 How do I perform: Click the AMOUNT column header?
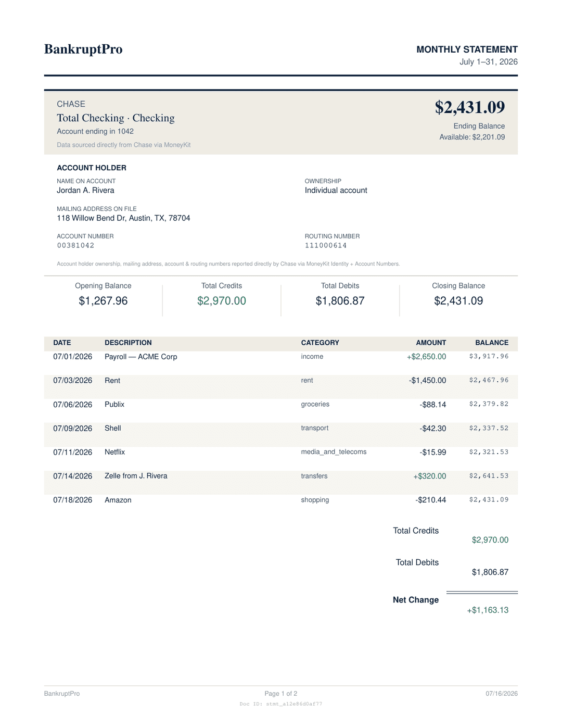(x=431, y=343)
